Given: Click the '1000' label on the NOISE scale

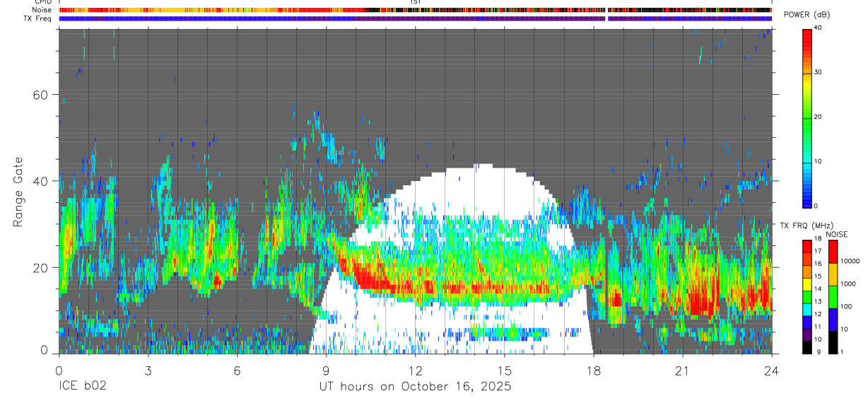Looking at the screenshot, I should pos(848,284).
